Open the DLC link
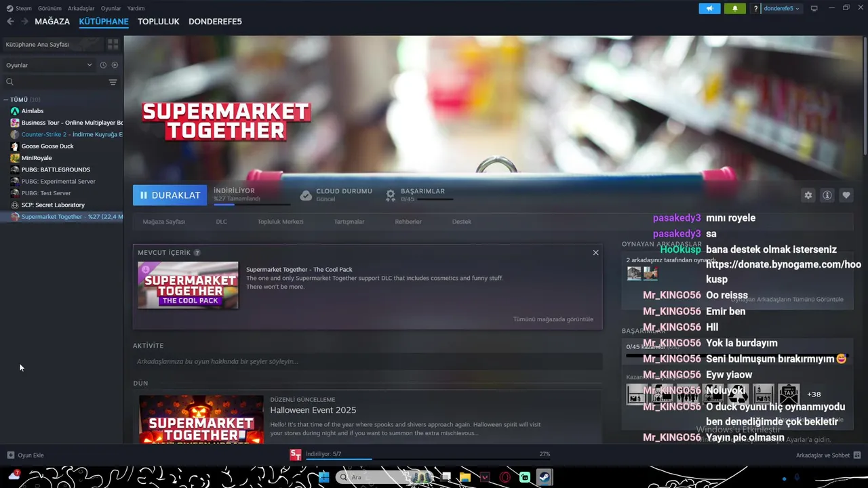The width and height of the screenshot is (868, 488). (x=222, y=222)
